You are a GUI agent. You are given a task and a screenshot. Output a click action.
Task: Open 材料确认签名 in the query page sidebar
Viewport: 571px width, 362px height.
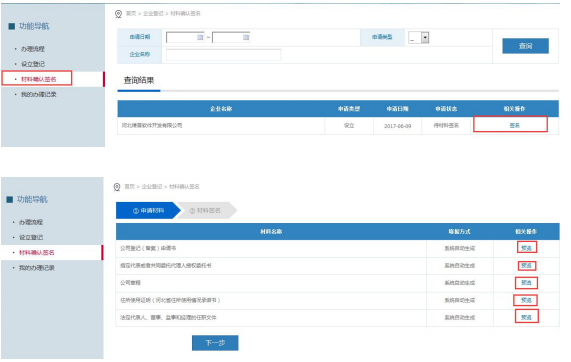coord(39,79)
